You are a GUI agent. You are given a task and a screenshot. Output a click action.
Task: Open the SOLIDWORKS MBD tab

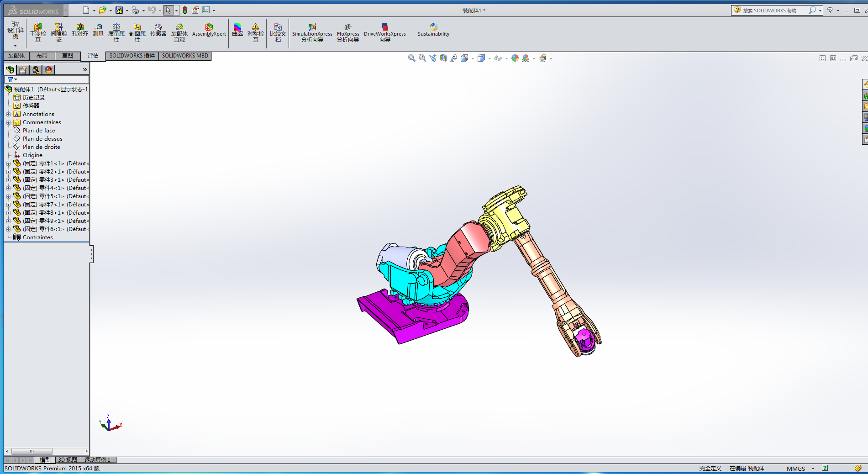[x=185, y=56]
